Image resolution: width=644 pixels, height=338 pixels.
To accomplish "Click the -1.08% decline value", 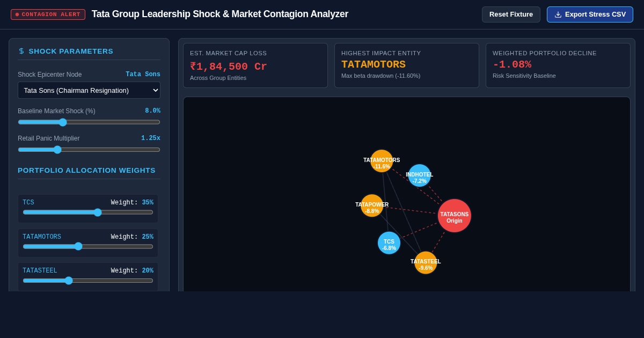I will [x=512, y=64].
